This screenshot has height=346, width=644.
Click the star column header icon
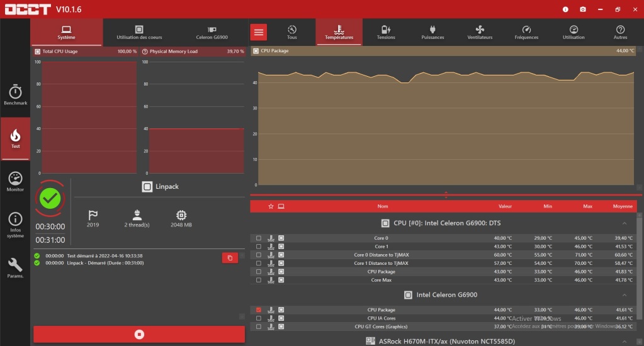coord(271,206)
